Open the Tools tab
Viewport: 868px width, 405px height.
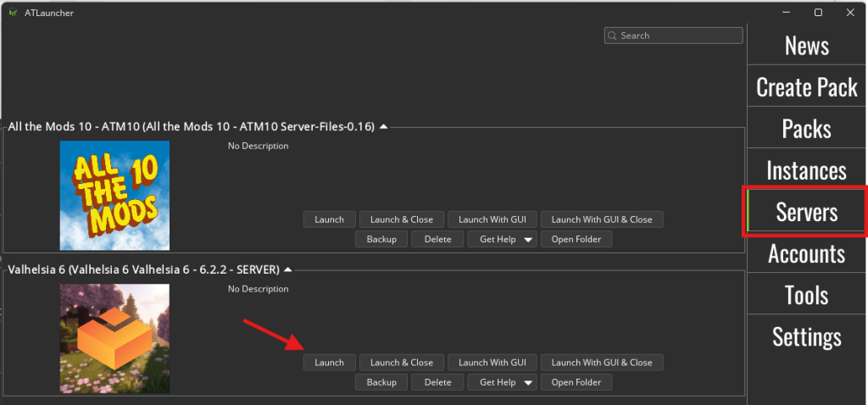(806, 294)
